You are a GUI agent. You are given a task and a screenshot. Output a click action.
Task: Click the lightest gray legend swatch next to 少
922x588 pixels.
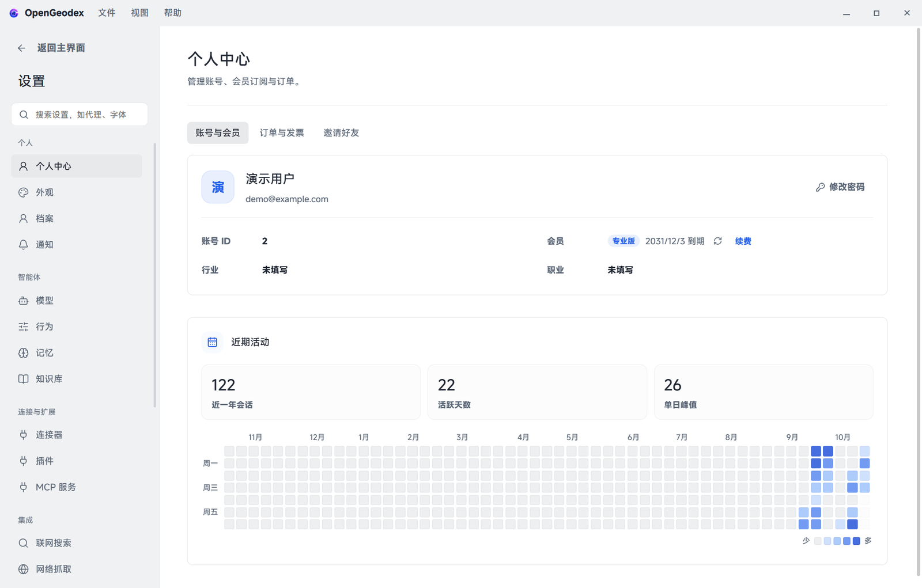point(818,541)
